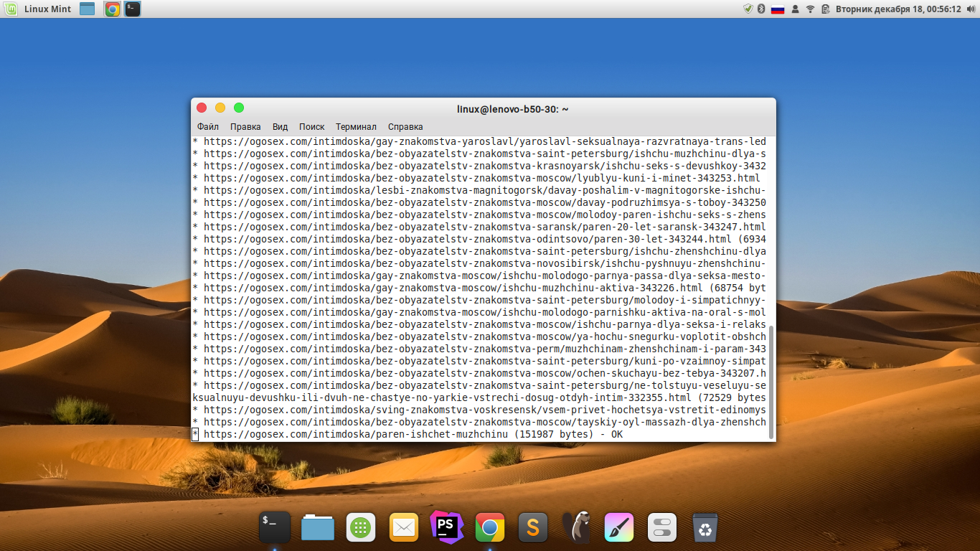This screenshot has height=551, width=980.
Task: Open the paintbrush app in the dock
Action: tap(619, 528)
